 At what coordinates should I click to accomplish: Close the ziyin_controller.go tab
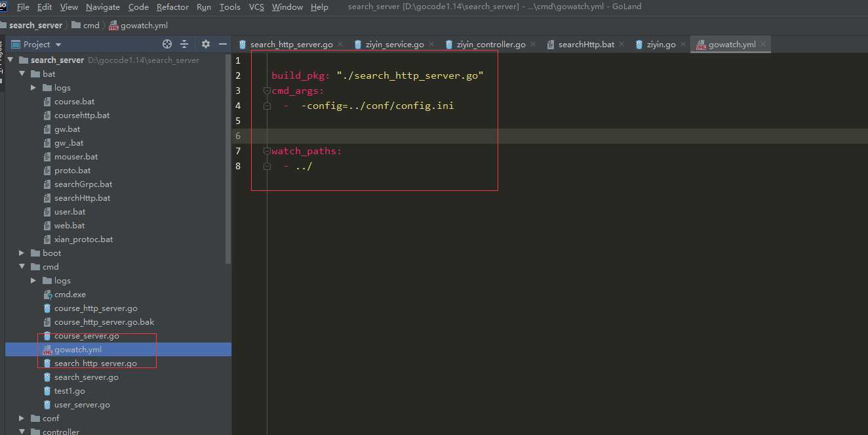point(534,45)
